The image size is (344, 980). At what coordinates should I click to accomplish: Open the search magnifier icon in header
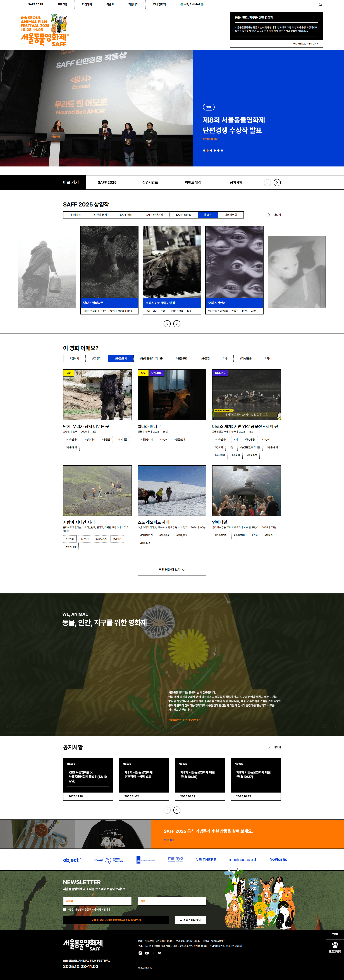[320, 4]
